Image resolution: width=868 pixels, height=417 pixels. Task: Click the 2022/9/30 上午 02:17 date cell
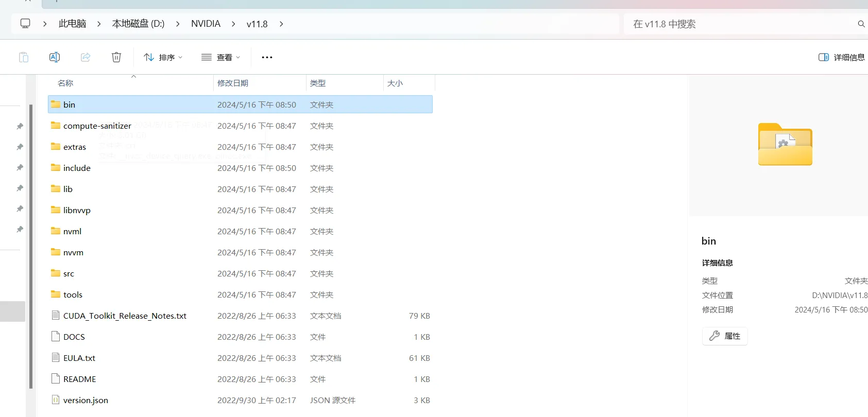click(257, 400)
